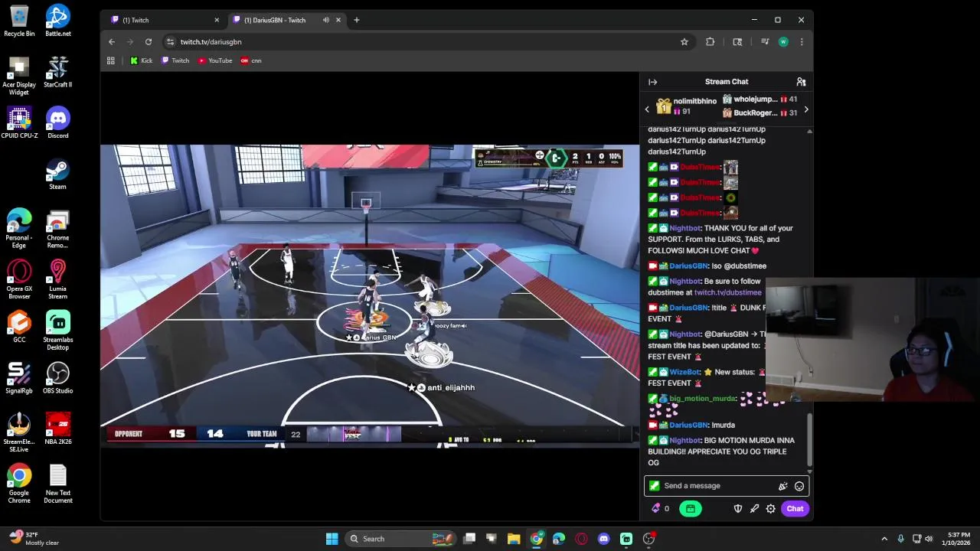Screen dimensions: 980x551
Task: Click the twitch.tv/dariusgbn address bar
Action: click(x=421, y=42)
